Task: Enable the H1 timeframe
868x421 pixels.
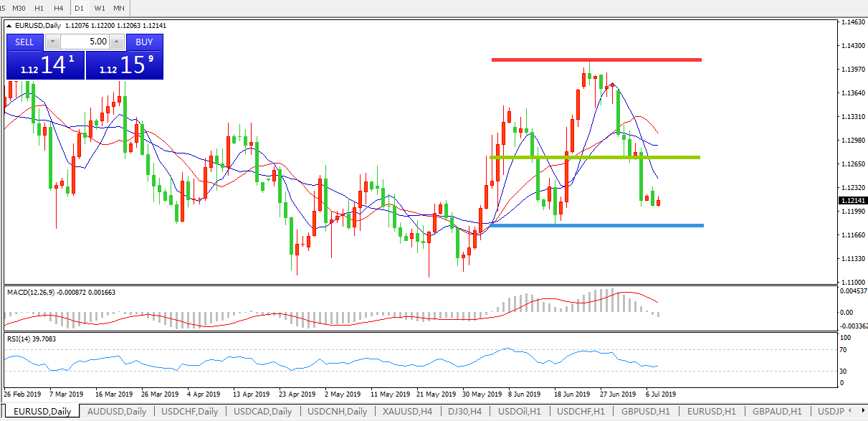Action: pyautogui.click(x=39, y=8)
